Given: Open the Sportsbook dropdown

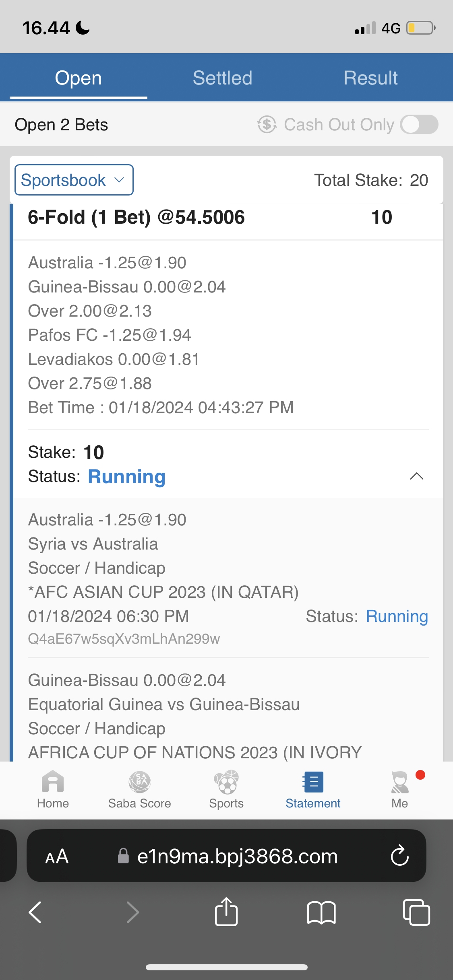Looking at the screenshot, I should tap(74, 180).
